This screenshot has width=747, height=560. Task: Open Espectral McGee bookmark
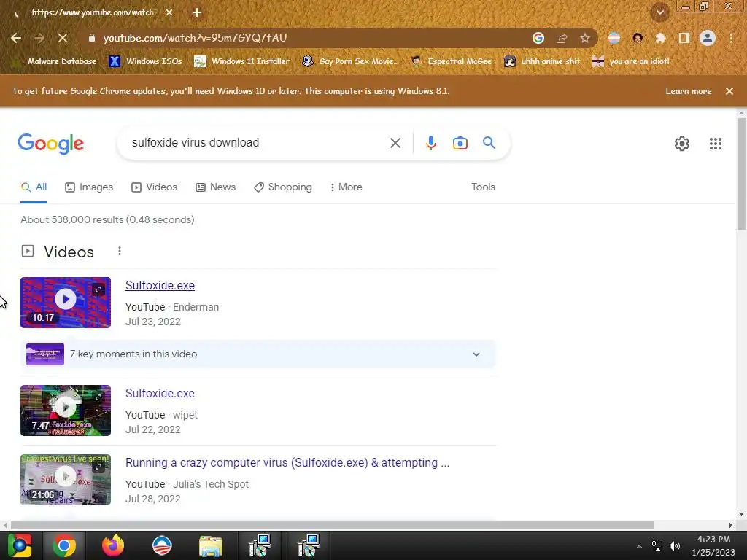(x=451, y=61)
